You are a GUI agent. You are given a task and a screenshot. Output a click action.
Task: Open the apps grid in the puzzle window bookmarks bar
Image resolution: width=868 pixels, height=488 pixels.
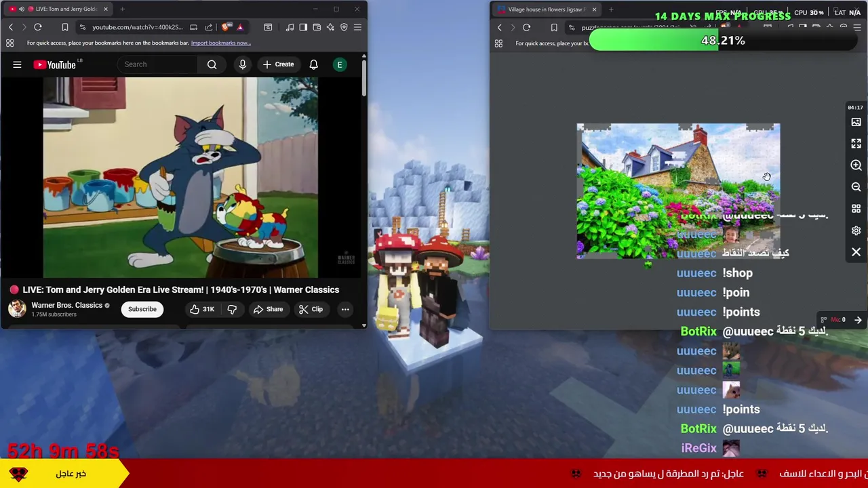coord(498,43)
